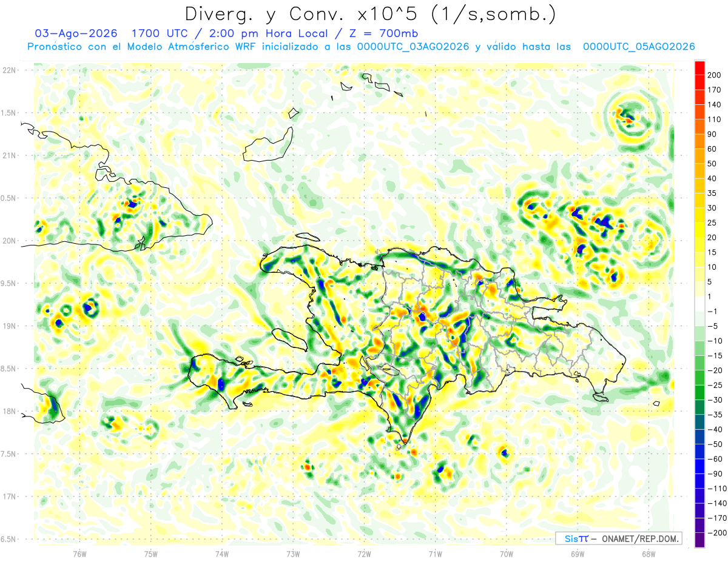Click the purple colorbar segment below -200
Screen dimensions: 728x562
pos(700,540)
